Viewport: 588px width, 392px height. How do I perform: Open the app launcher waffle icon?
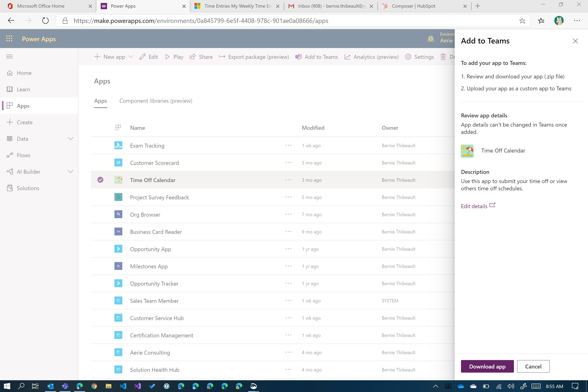tap(9, 39)
